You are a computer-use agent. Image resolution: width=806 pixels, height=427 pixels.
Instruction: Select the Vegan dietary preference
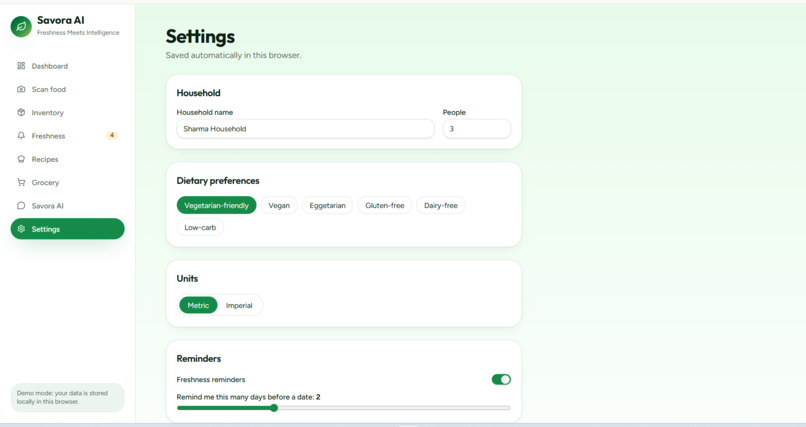[x=279, y=205]
